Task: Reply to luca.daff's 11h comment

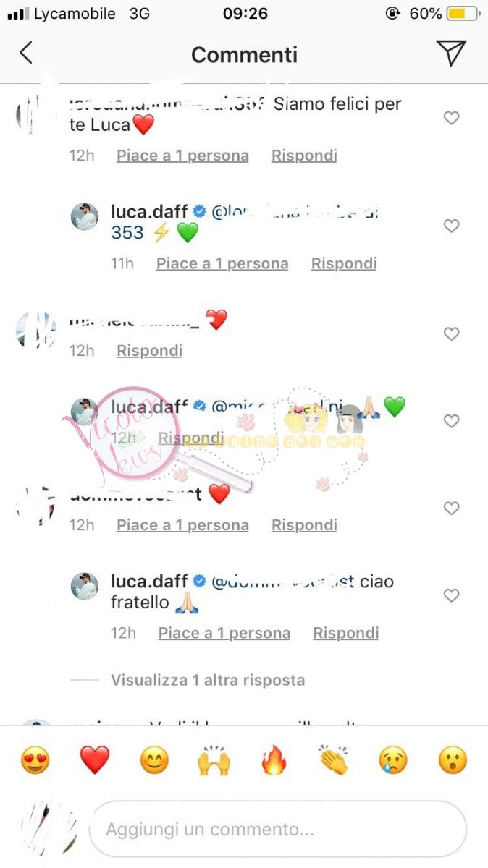Action: click(x=344, y=264)
